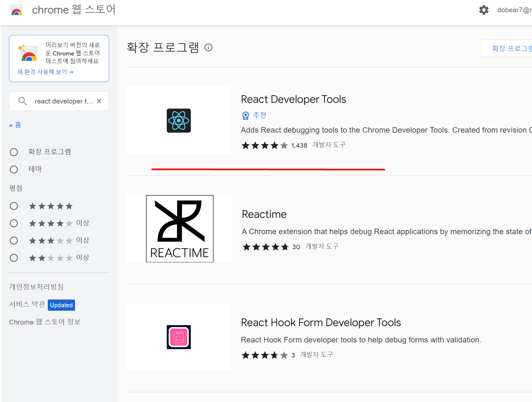This screenshot has width=532, height=402.
Task: Click React Developer Tools star rating
Action: pos(265,145)
